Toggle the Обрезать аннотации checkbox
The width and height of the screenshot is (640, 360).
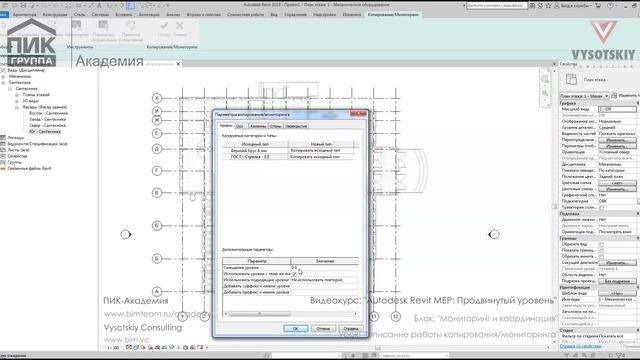(x=601, y=257)
